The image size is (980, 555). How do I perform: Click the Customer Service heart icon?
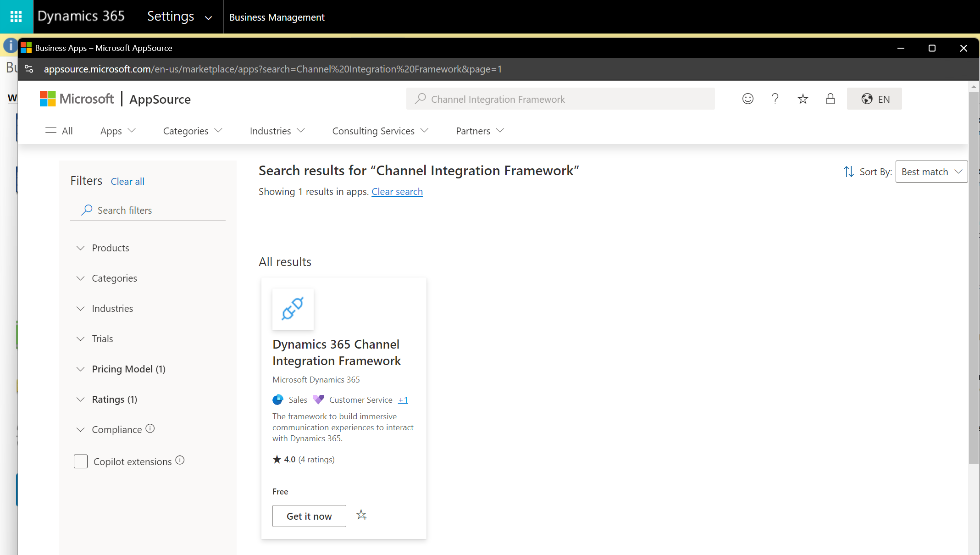coord(318,400)
